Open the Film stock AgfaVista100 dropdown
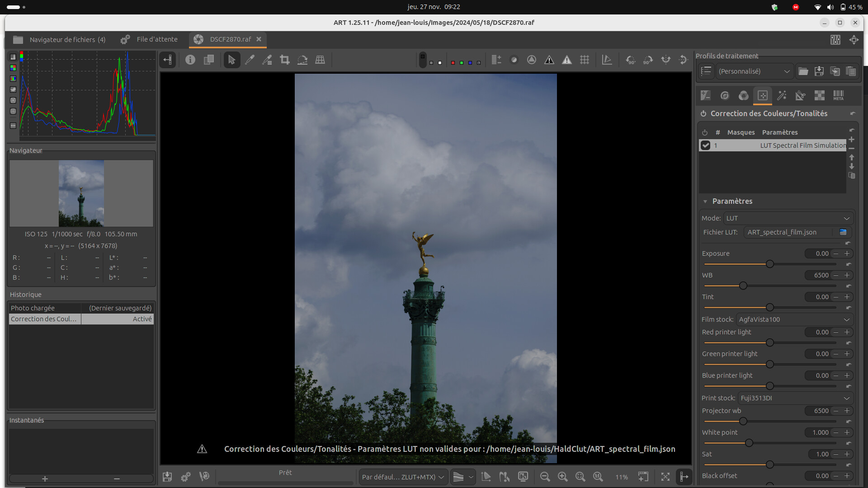Screen dimensions: 868x488 tap(794, 319)
